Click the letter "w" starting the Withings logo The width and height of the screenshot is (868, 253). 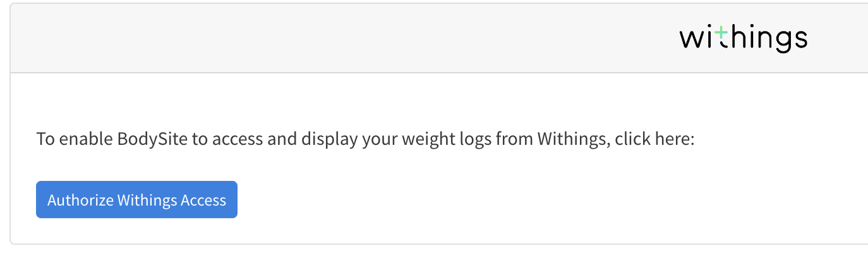point(691,39)
